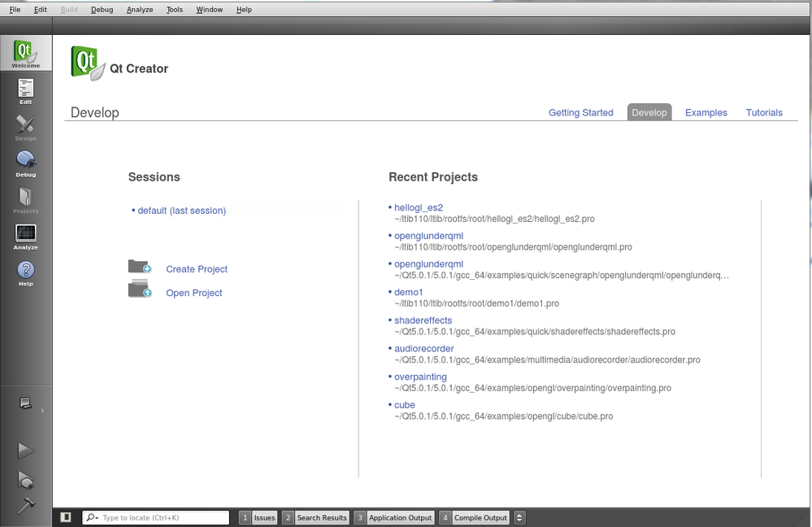The image size is (812, 527).
Task: Switch to the Examples tab
Action: (706, 113)
